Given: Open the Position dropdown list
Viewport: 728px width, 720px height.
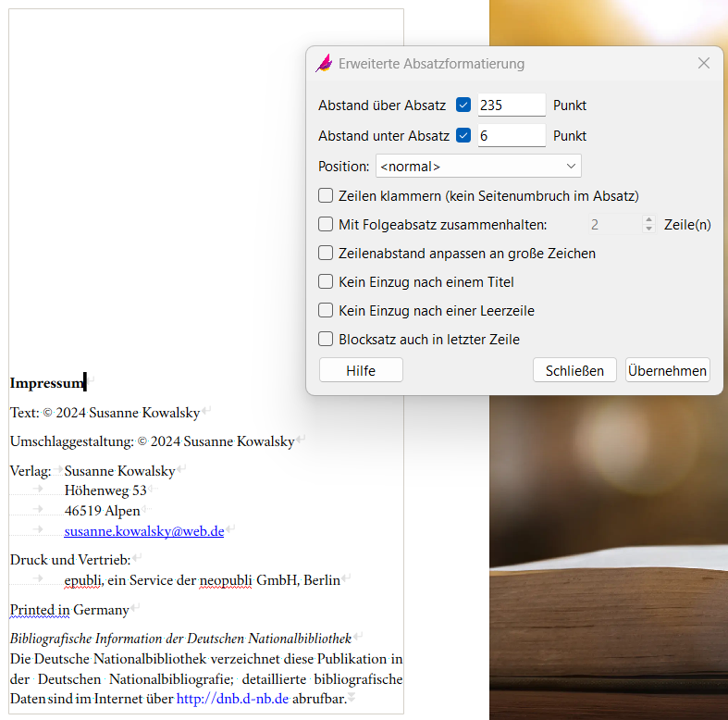Looking at the screenshot, I should point(477,167).
